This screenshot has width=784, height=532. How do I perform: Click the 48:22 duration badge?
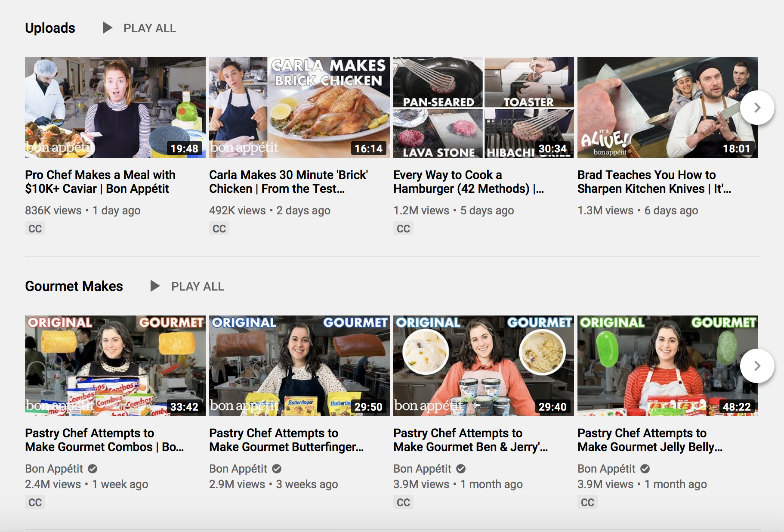pyautogui.click(x=737, y=407)
